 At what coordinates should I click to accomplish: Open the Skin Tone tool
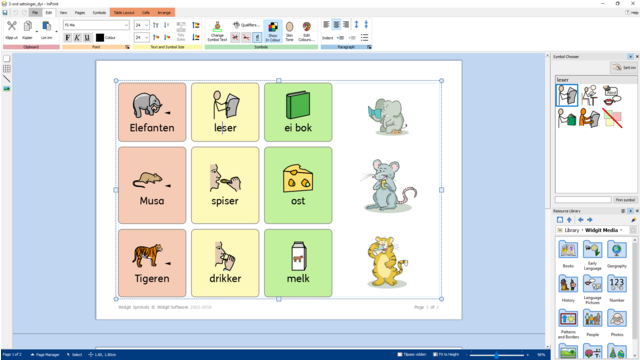coord(289,31)
